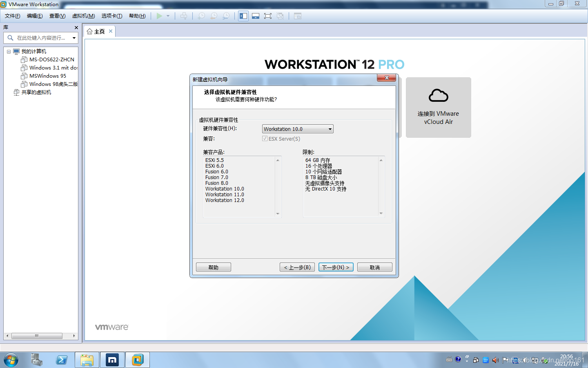Switch to the 主页 tab
The image size is (588, 368).
click(99, 31)
